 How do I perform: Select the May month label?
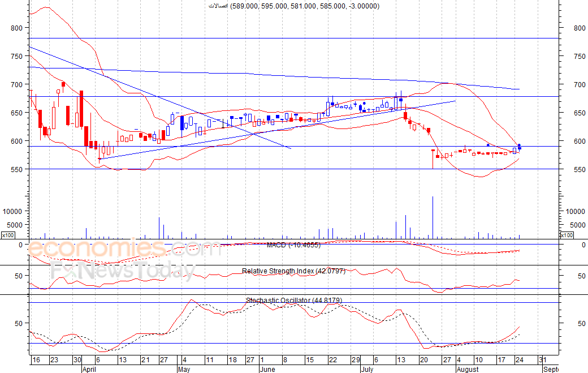pos(184,369)
